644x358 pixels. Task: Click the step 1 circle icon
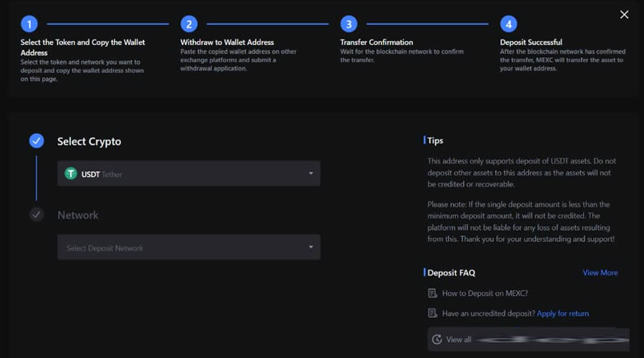point(29,24)
